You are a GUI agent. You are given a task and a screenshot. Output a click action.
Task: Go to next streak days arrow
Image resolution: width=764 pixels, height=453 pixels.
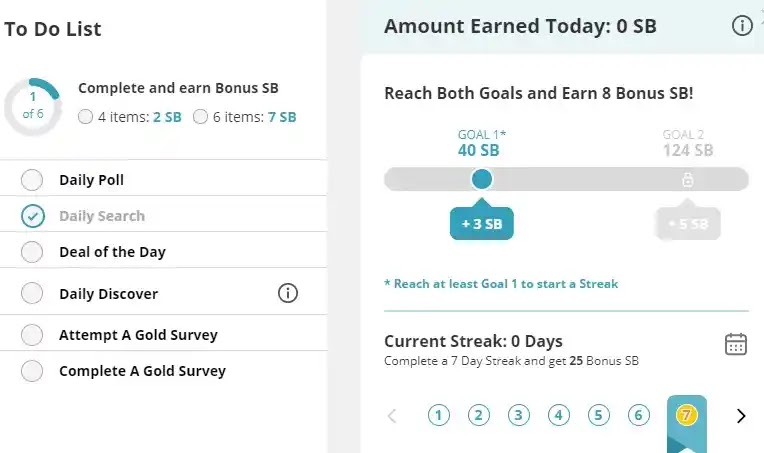pyautogui.click(x=741, y=416)
